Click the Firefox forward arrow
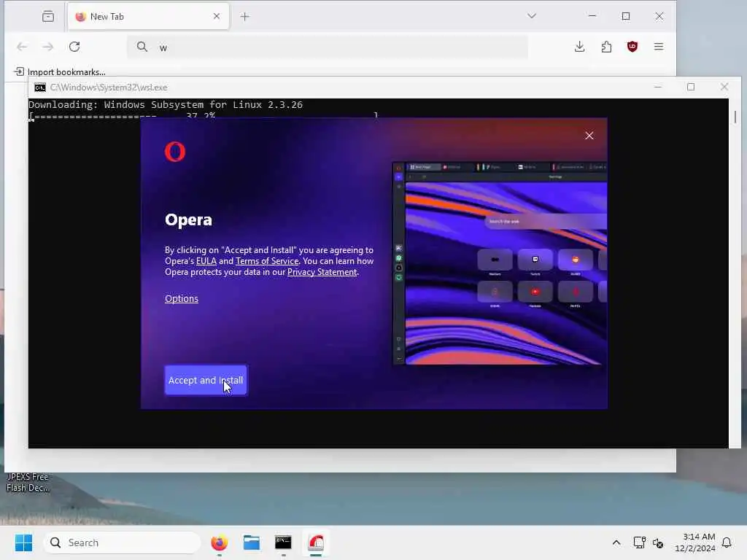Image resolution: width=747 pixels, height=560 pixels. (47, 47)
